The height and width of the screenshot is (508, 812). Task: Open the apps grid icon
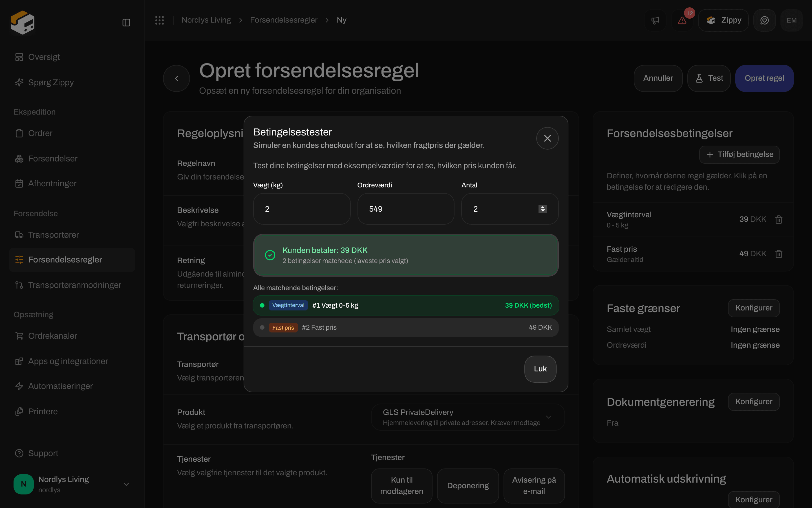159,20
